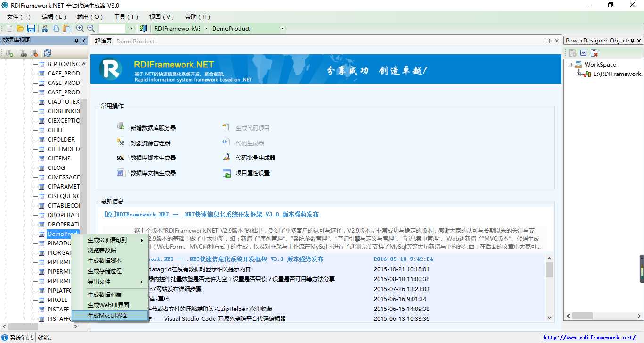Switch to the 起始页 tab
This screenshot has height=343, width=644.
103,41
